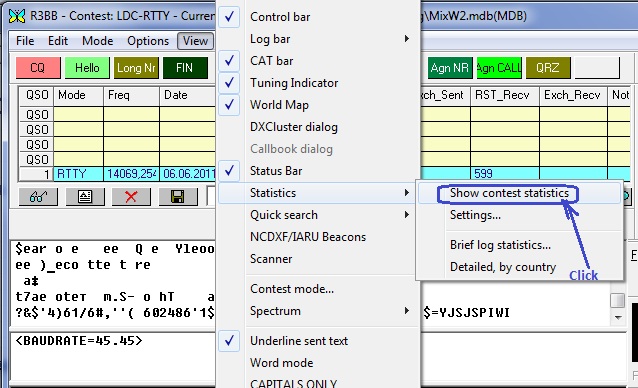Click the green Hello macro button
The height and width of the screenshot is (388, 638).
pos(87,68)
